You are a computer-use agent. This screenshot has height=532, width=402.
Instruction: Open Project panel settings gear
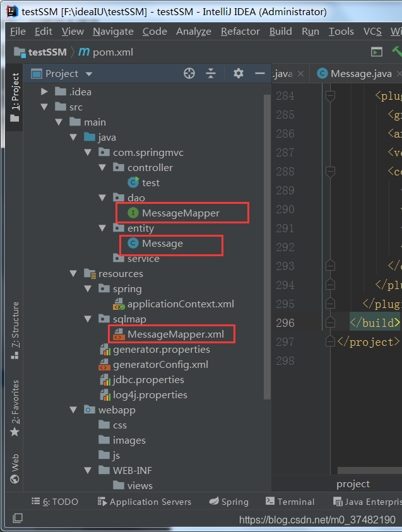[x=238, y=73]
